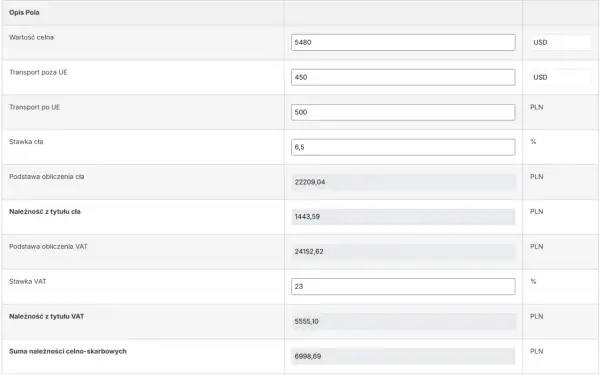Click the Opis Pola column header
The height and width of the screenshot is (375, 600).
pos(24,13)
